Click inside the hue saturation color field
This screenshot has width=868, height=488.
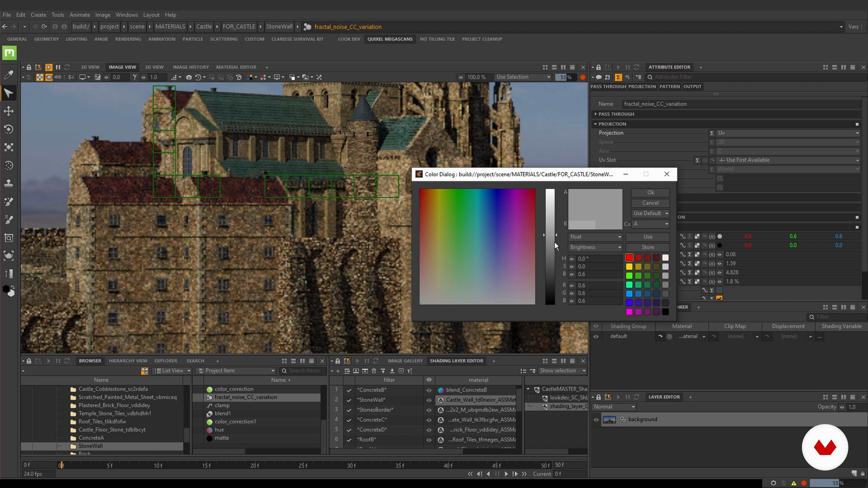[477, 246]
